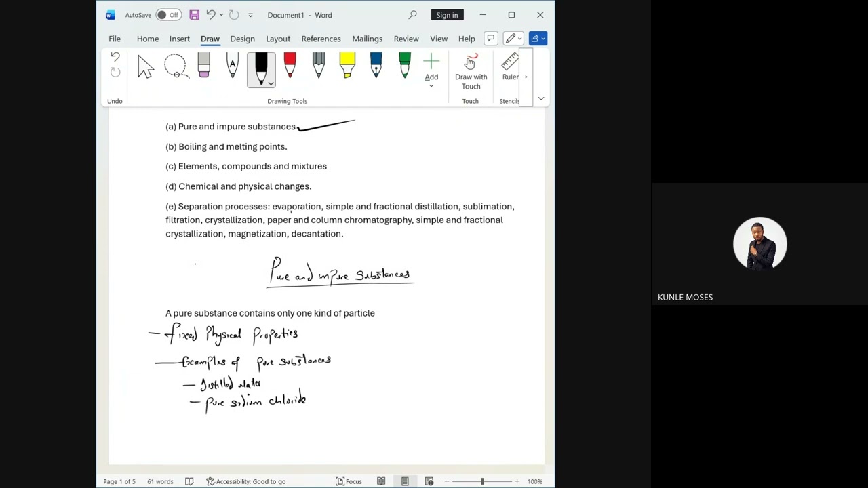The width and height of the screenshot is (868, 488).
Task: Click the zoom in plus button
Action: coord(517,481)
